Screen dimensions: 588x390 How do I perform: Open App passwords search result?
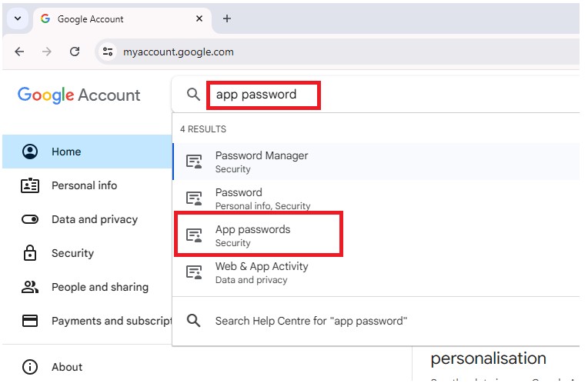point(252,235)
